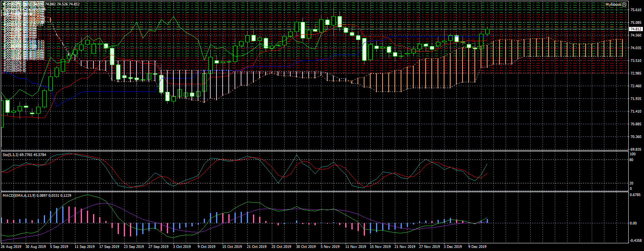Image resolution: width=644 pixels, height=251 pixels.
Task: Click the 75.610 price scale label
Action: click(636, 10)
